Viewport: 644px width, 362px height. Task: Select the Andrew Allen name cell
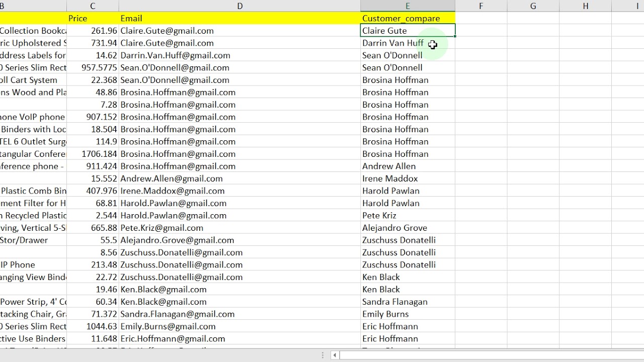408,166
